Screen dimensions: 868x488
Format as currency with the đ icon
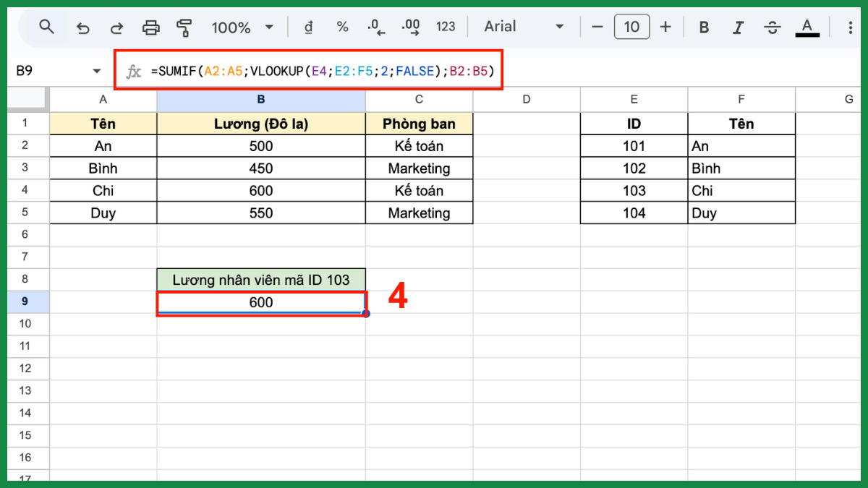[x=309, y=27]
